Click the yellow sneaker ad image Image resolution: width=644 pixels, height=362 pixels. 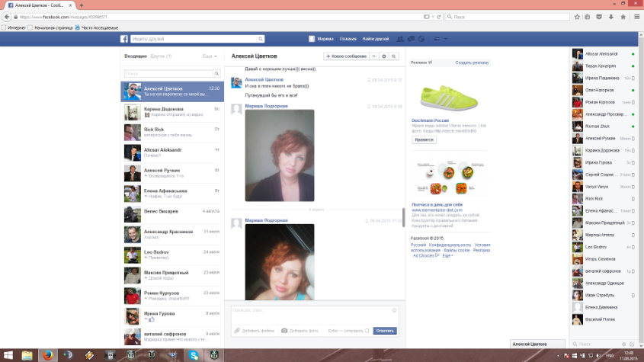coord(449,98)
